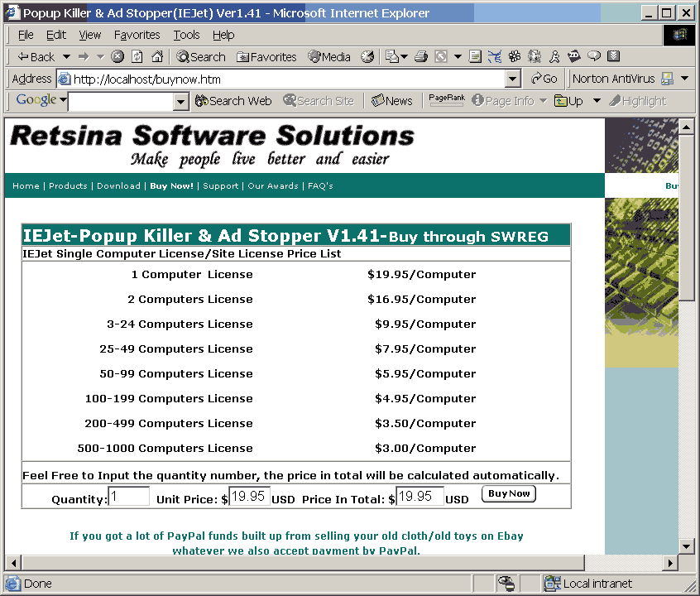Expand the Up button dropdown arrow

click(x=597, y=101)
